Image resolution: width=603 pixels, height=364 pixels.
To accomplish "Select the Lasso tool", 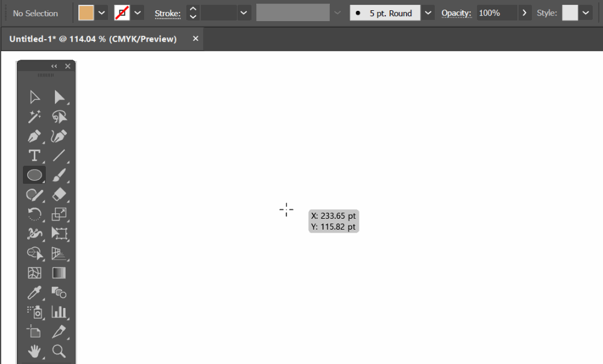I will pos(59,116).
